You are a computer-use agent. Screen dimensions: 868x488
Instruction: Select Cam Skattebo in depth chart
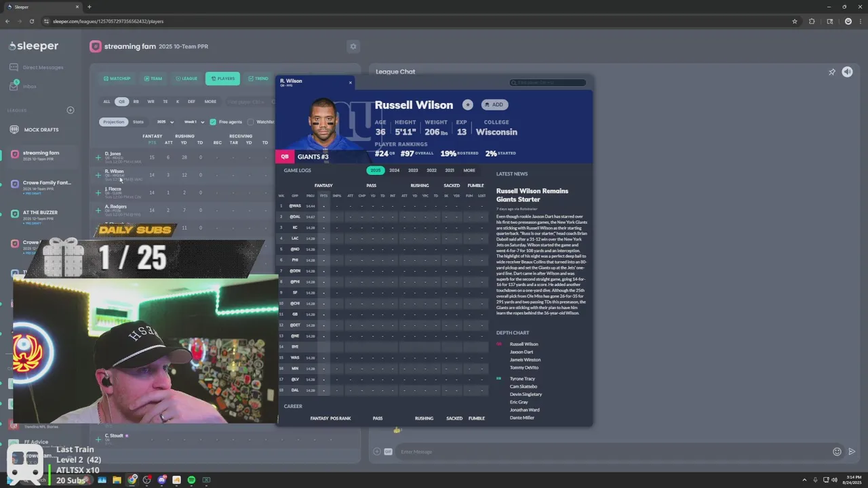(524, 386)
